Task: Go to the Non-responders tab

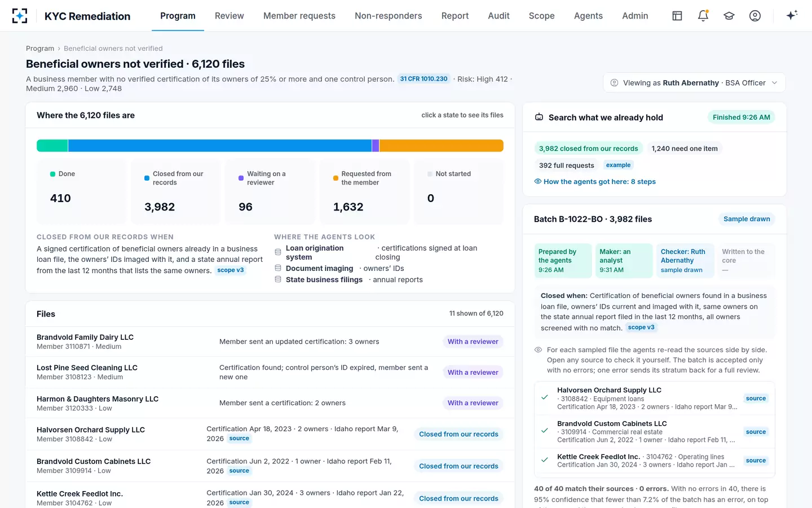Action: click(389, 16)
